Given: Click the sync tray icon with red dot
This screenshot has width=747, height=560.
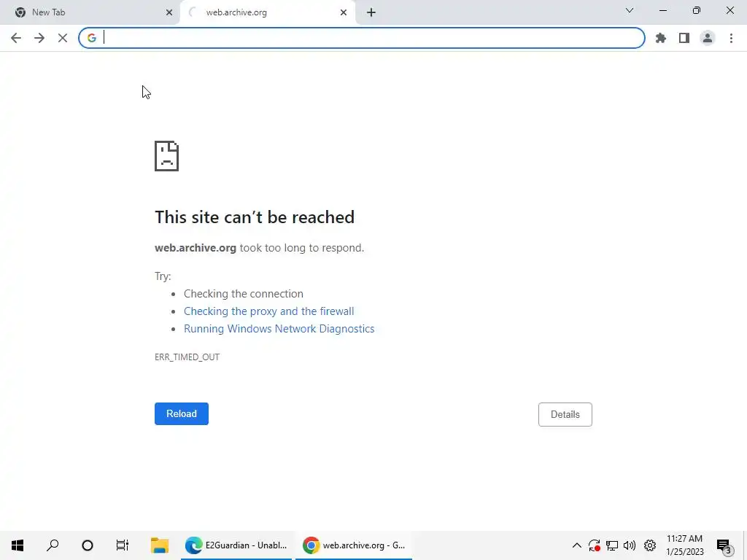Looking at the screenshot, I should pos(594,545).
